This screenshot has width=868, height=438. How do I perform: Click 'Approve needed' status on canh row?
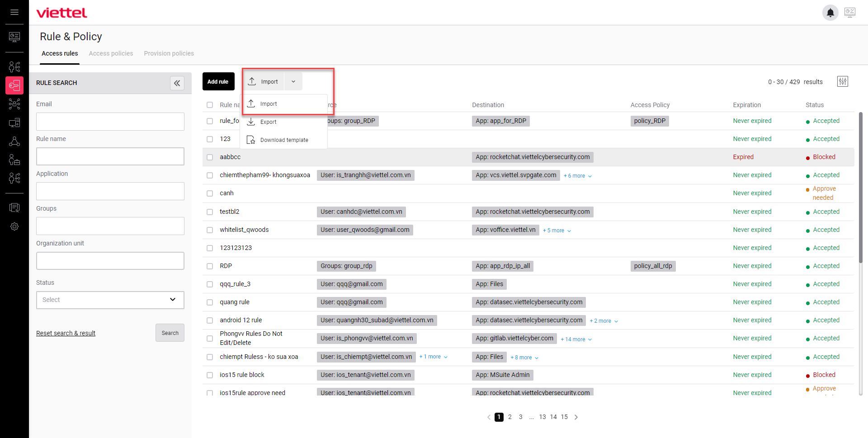click(x=824, y=193)
